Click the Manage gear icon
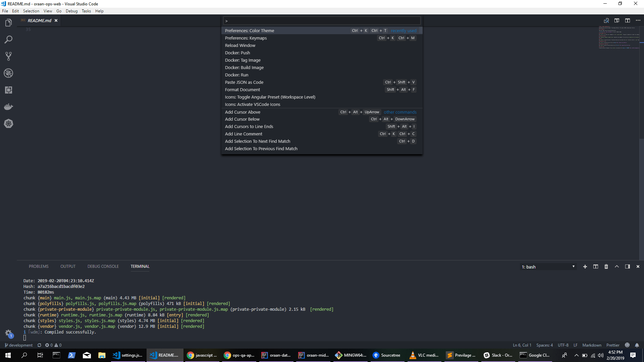644x362 pixels. (x=8, y=333)
